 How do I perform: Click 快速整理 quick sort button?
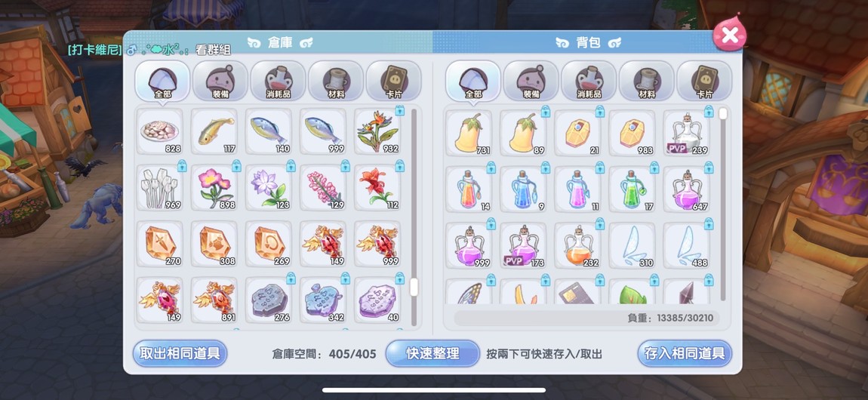[432, 353]
